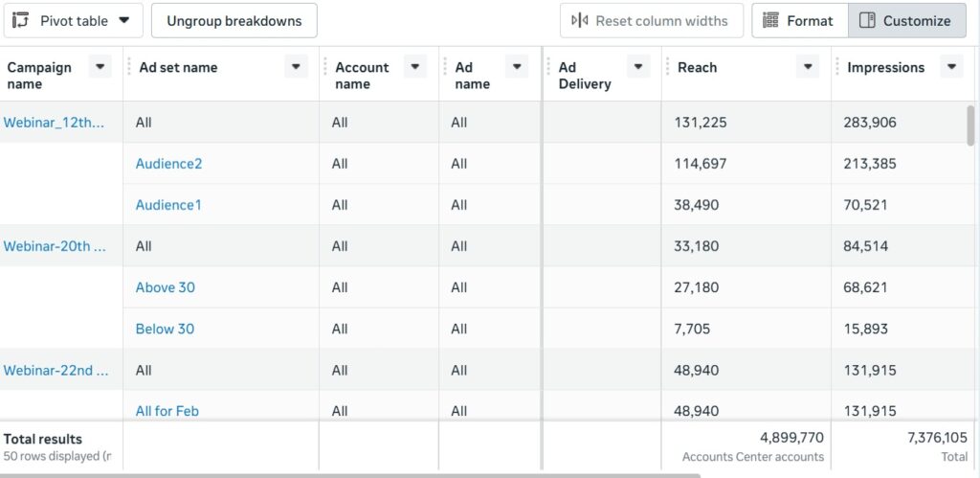Viewport: 980px width, 478px height.
Task: Open the Pivot table dropdown
Action: click(124, 20)
